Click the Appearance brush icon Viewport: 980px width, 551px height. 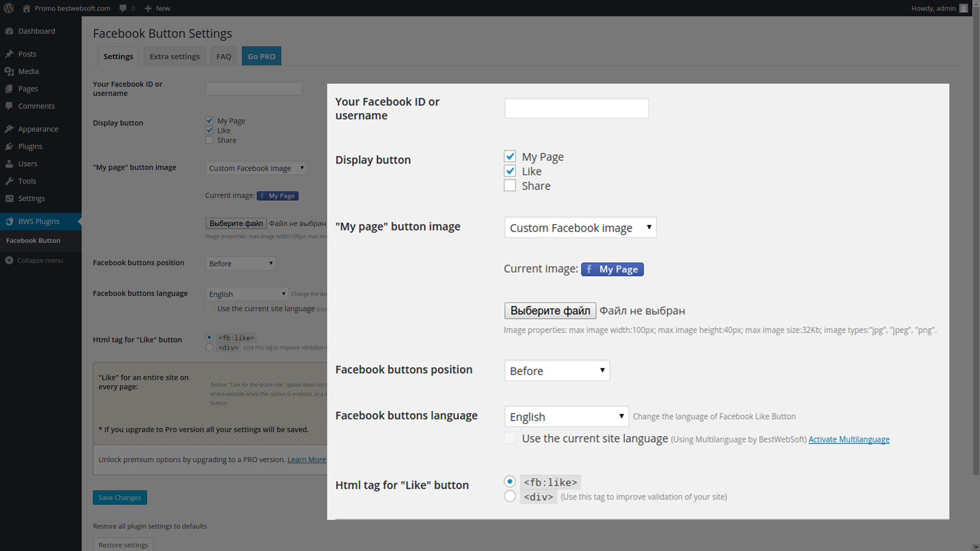pos(9,129)
